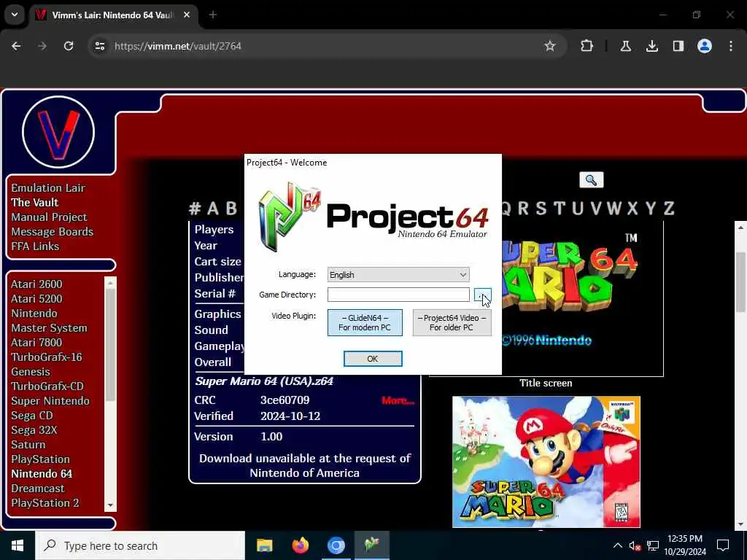The image size is (747, 560).
Task: Click the system list scroll-up arrow
Action: [x=110, y=283]
